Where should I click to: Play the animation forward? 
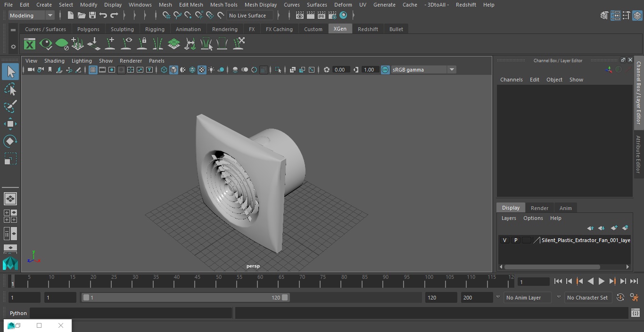pos(602,281)
